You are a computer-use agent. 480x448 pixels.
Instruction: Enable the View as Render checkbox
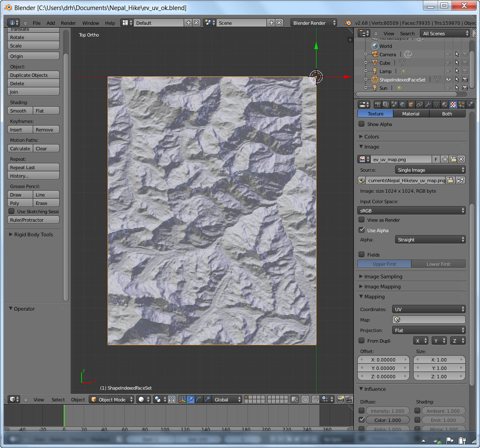pos(361,220)
